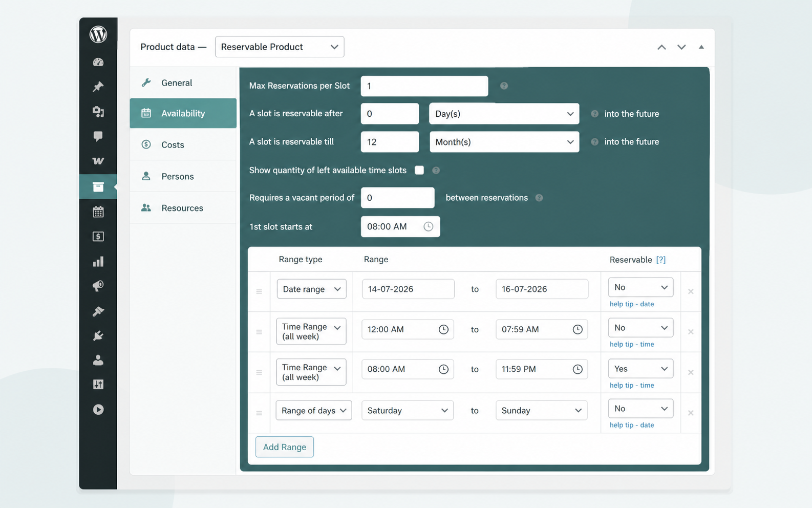Open Posts pushpin icon in sidebar
812x508 pixels.
[x=98, y=87]
